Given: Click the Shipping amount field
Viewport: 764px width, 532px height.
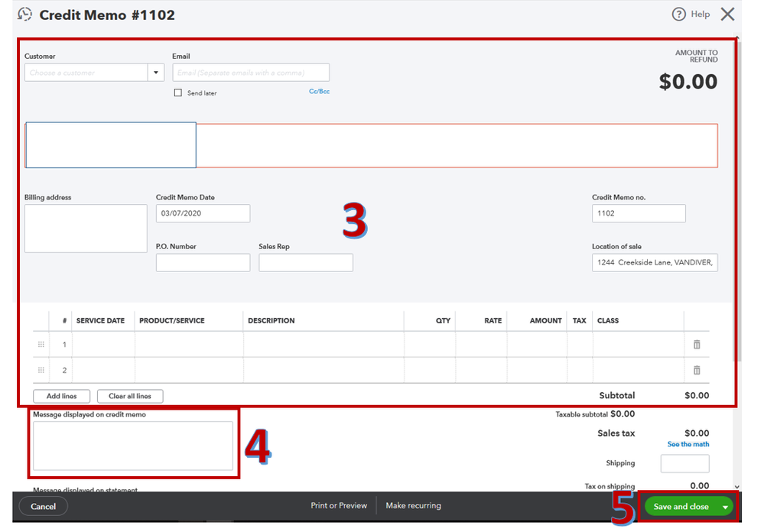Looking at the screenshot, I should [685, 463].
